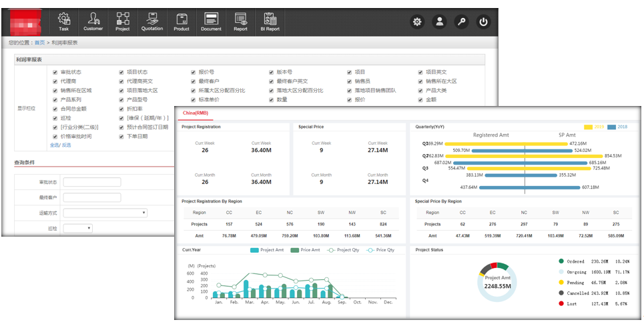The image size is (644, 322).
Task: Click the Project Amt donut chart
Action: click(497, 282)
